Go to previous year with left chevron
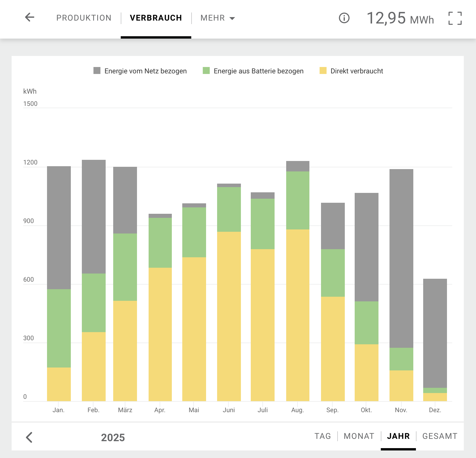This screenshot has width=476, height=458. pos(29,437)
